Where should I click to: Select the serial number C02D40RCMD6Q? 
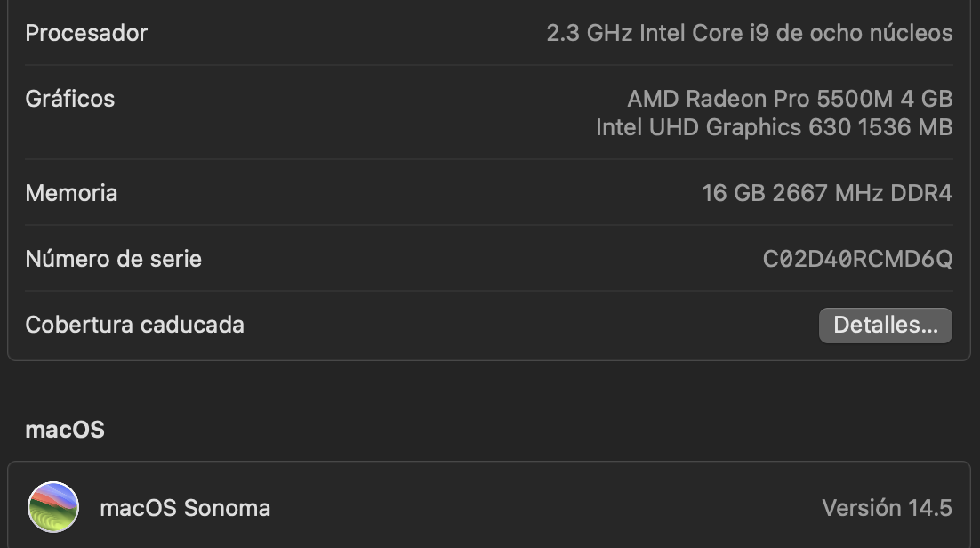[x=857, y=259]
